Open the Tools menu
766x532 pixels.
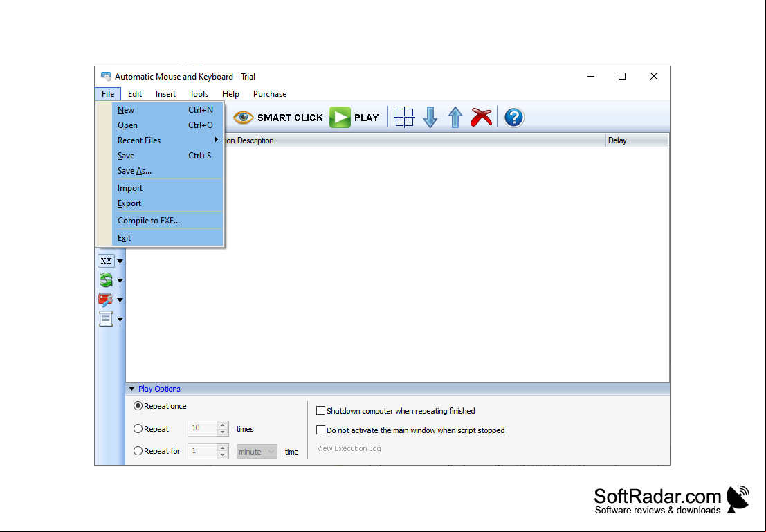199,94
